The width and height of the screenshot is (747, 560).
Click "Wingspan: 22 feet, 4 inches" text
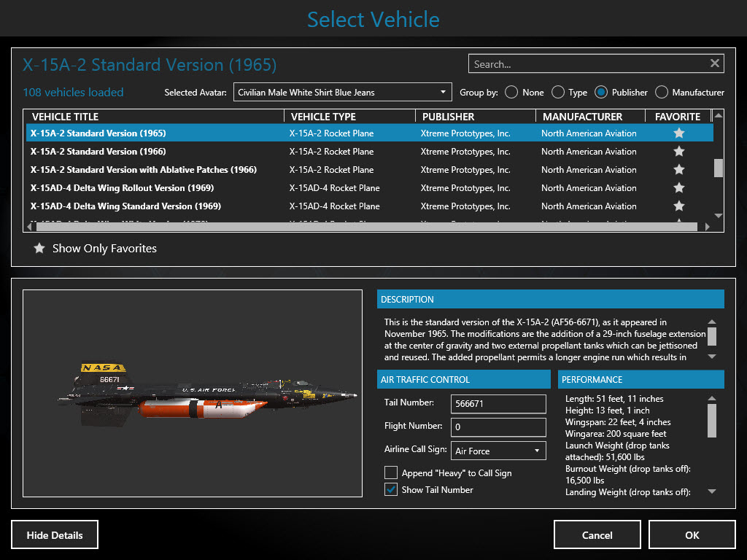coord(618,422)
